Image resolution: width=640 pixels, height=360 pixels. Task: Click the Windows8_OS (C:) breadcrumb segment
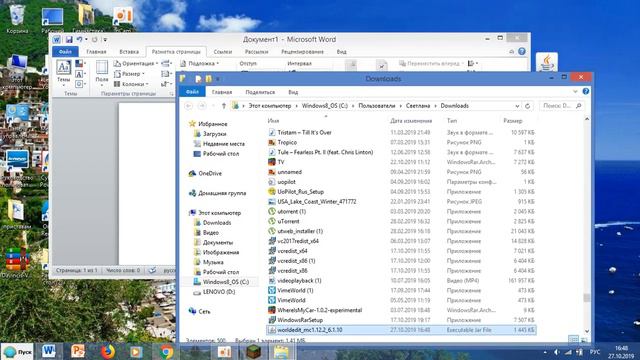click(325, 106)
